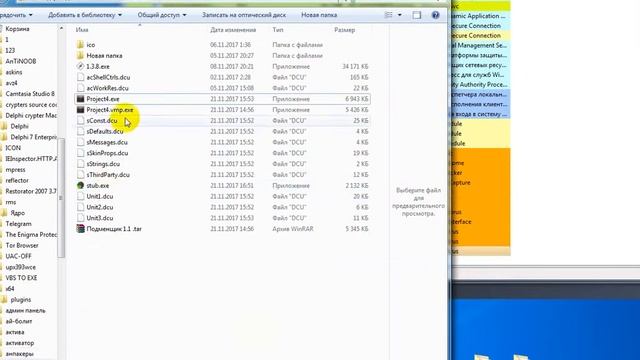The image size is (640, 360).
Task: Change view with the view mode icon
Action: point(389,15)
